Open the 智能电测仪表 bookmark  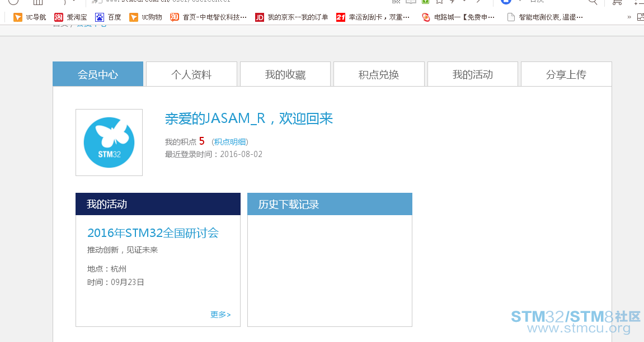click(544, 17)
